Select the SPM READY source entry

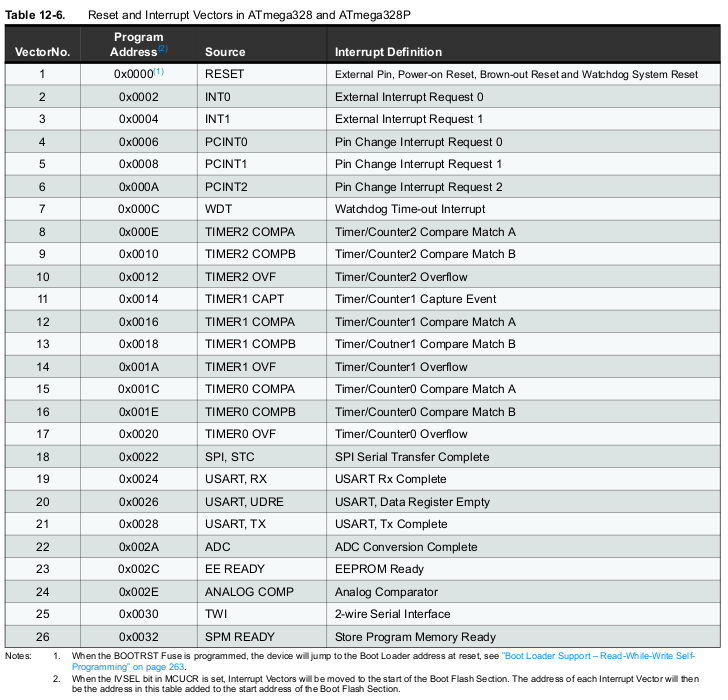click(x=239, y=637)
